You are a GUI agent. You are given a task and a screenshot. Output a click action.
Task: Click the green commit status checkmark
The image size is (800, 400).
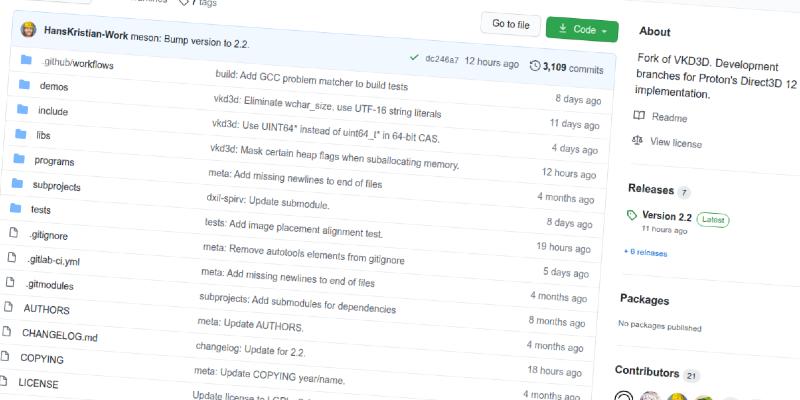click(x=413, y=59)
